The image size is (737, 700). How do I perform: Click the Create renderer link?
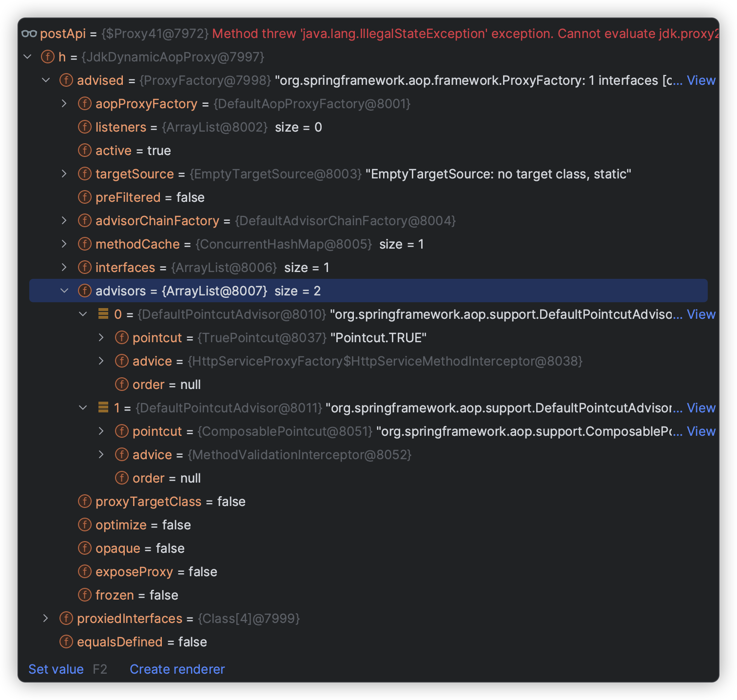tap(177, 669)
